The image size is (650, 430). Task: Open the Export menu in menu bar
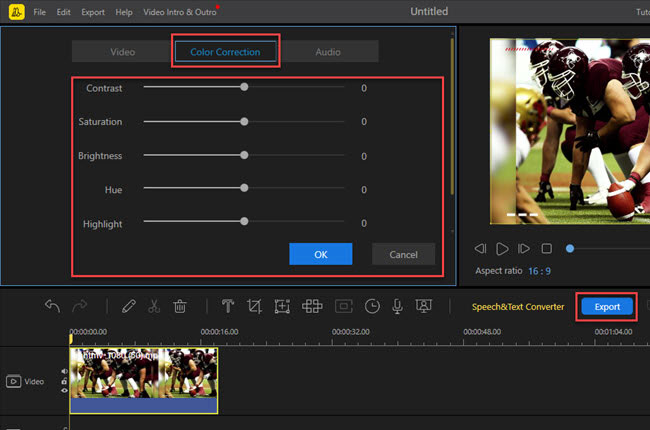[93, 12]
